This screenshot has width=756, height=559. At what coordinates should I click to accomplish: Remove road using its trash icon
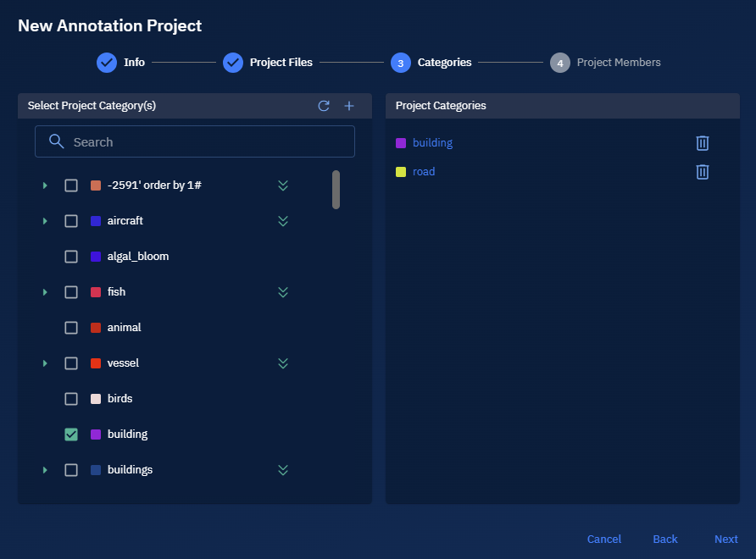(702, 172)
